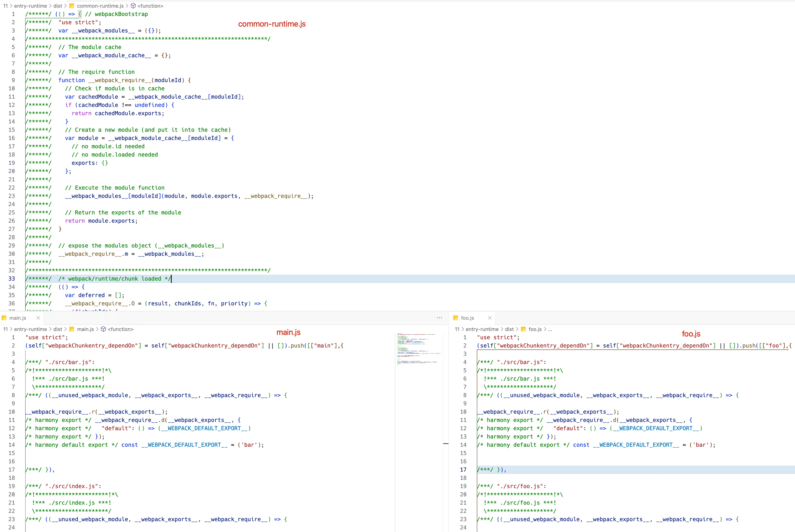Click line number 33 in common-runtime.js

[x=12, y=279]
